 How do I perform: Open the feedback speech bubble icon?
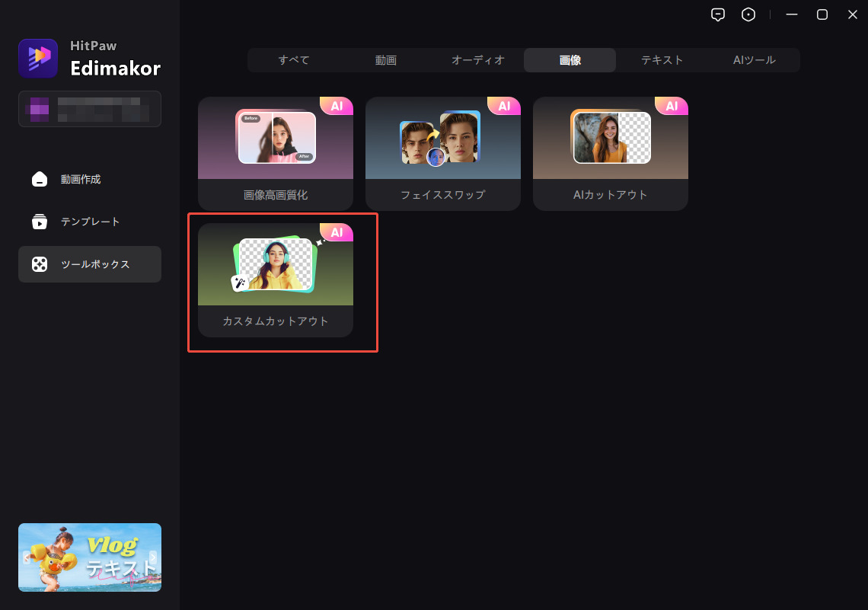click(x=717, y=14)
